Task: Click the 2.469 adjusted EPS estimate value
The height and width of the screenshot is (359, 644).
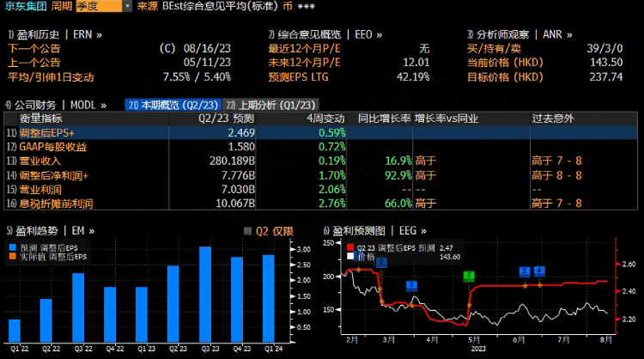Action: [x=241, y=132]
